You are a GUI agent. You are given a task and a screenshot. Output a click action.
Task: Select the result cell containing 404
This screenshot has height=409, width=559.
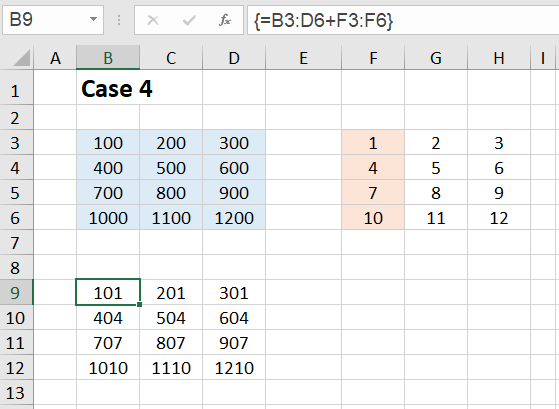tap(108, 317)
